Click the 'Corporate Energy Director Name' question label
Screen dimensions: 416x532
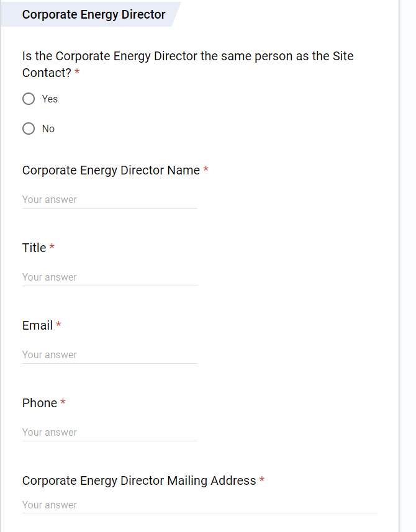[x=111, y=170]
